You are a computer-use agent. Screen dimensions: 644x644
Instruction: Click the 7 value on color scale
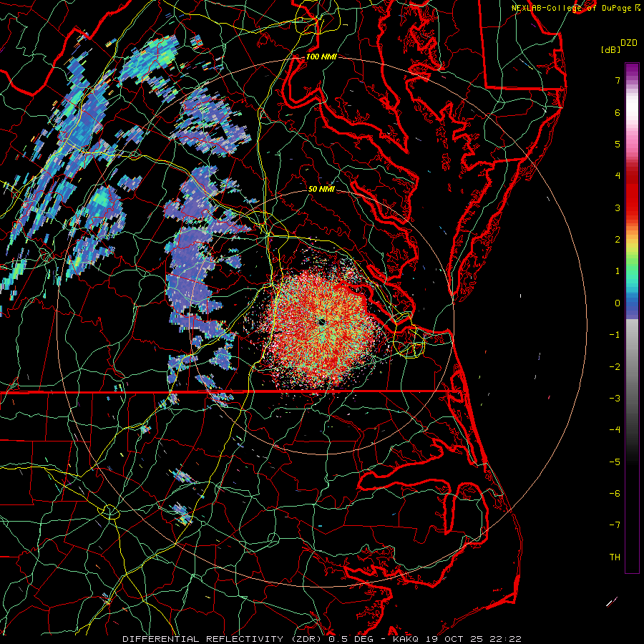tap(618, 80)
